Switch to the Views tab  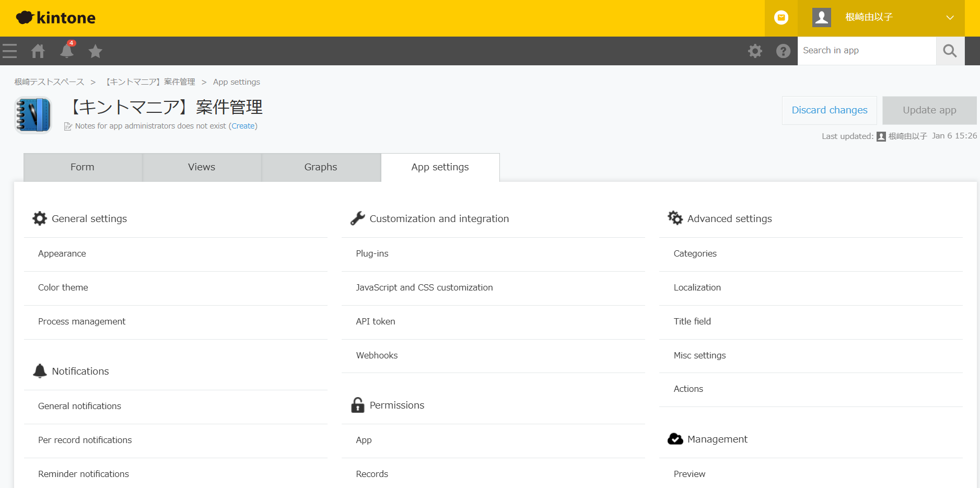click(202, 167)
